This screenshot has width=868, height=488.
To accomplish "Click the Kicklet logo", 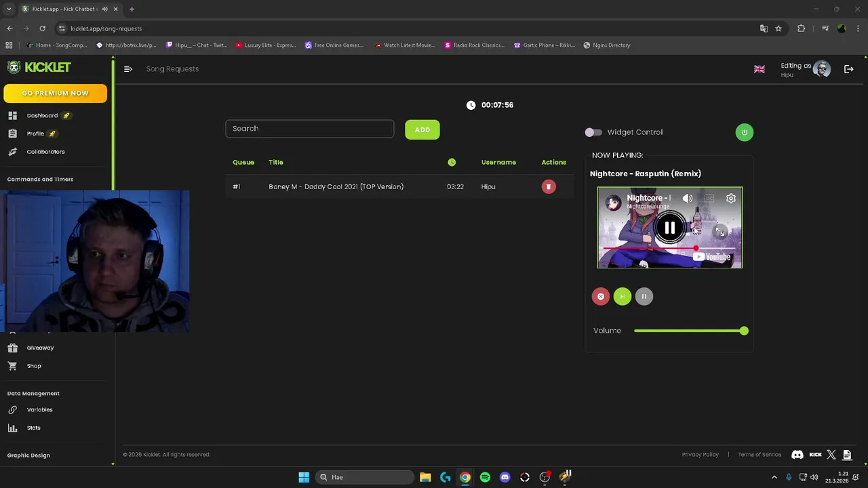I will click(39, 67).
